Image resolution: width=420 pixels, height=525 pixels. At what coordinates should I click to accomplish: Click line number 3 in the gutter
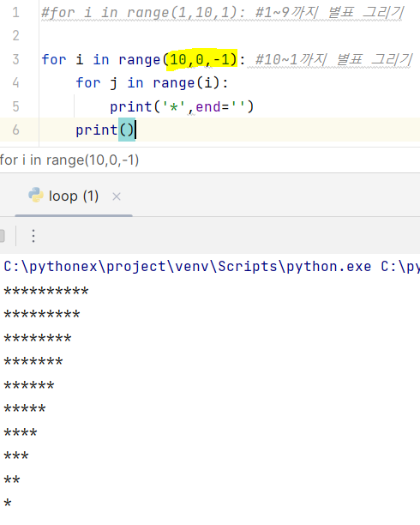click(x=15, y=59)
